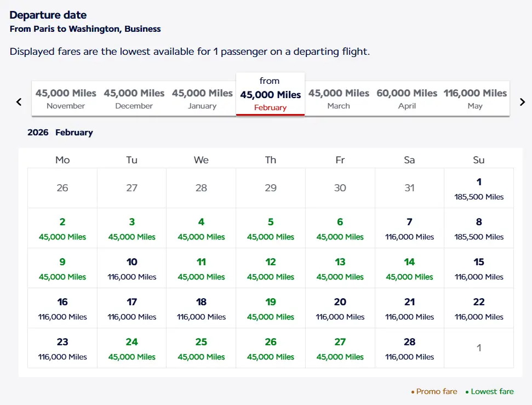Open the May 116,000 Miles tab
Screen dimensions: 532x405
(x=475, y=99)
